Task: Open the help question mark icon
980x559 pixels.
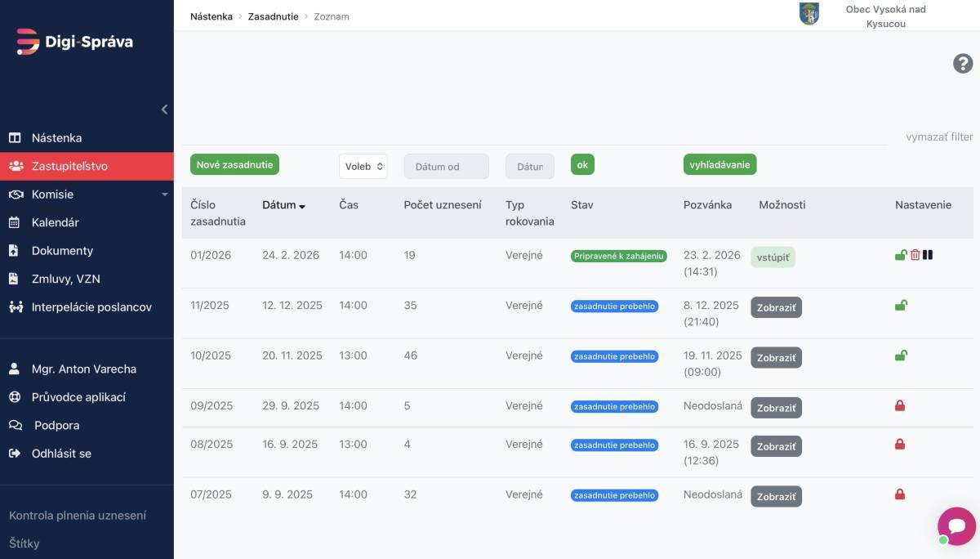Action: point(963,64)
